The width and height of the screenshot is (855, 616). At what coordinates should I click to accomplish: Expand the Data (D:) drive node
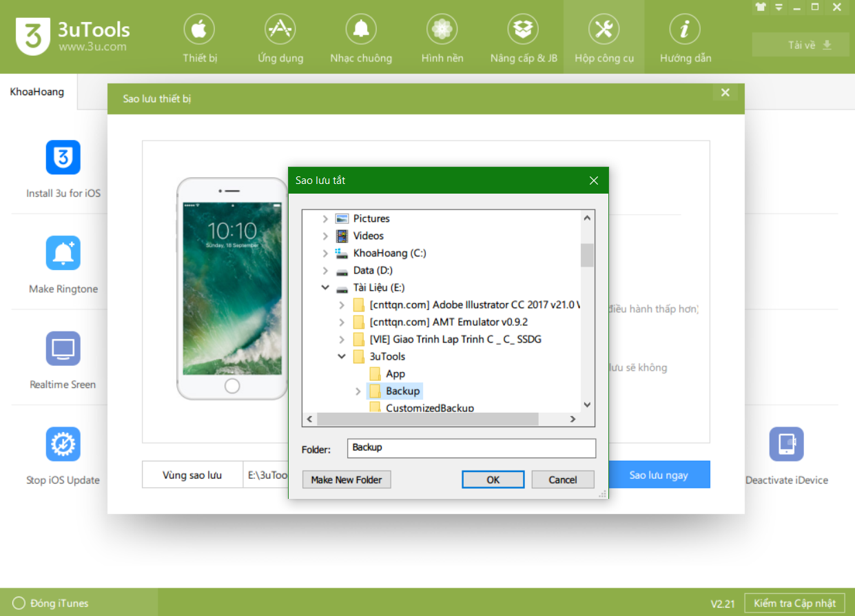click(325, 270)
